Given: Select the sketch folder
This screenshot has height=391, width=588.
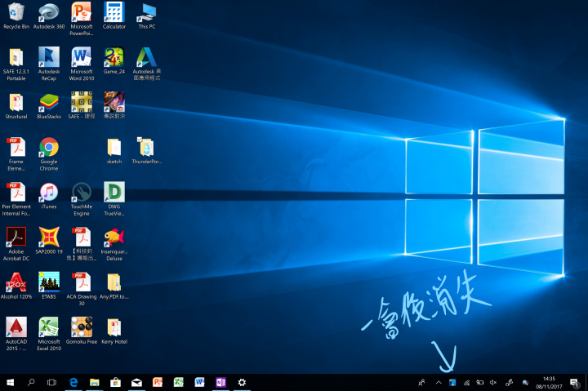Looking at the screenshot, I should coord(114,151).
